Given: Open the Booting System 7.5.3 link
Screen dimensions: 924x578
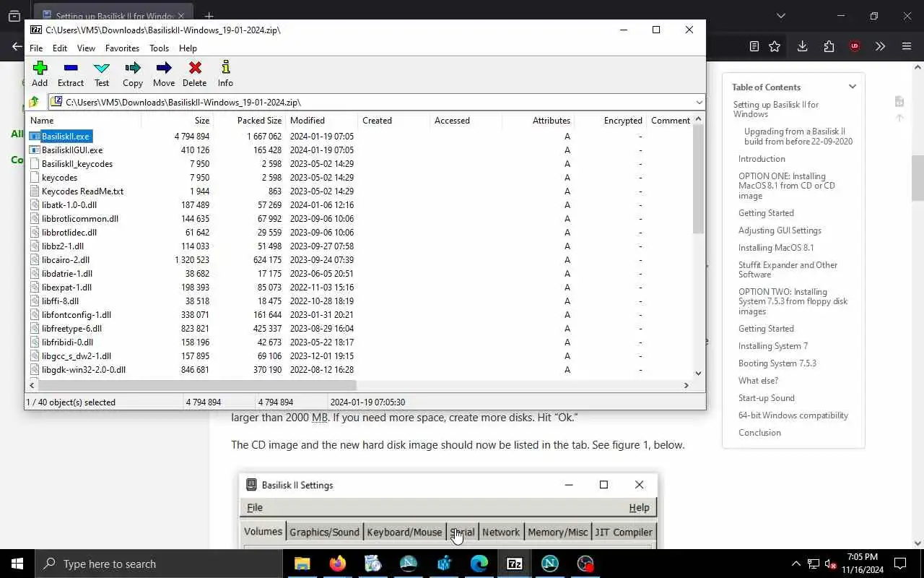Looking at the screenshot, I should coord(777,363).
